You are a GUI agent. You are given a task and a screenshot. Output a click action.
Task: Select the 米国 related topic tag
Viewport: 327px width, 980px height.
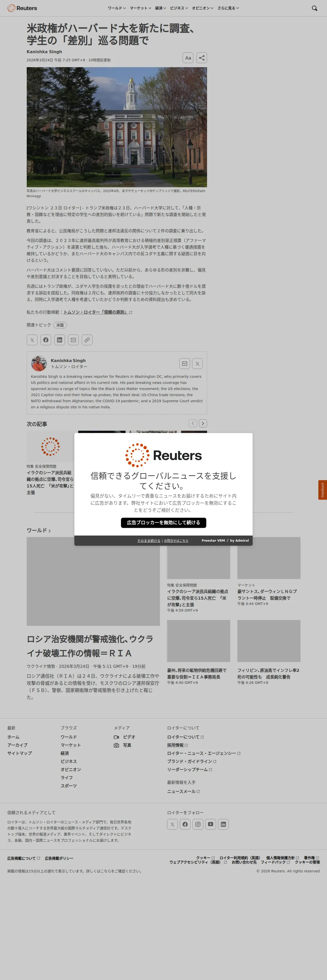click(x=60, y=325)
